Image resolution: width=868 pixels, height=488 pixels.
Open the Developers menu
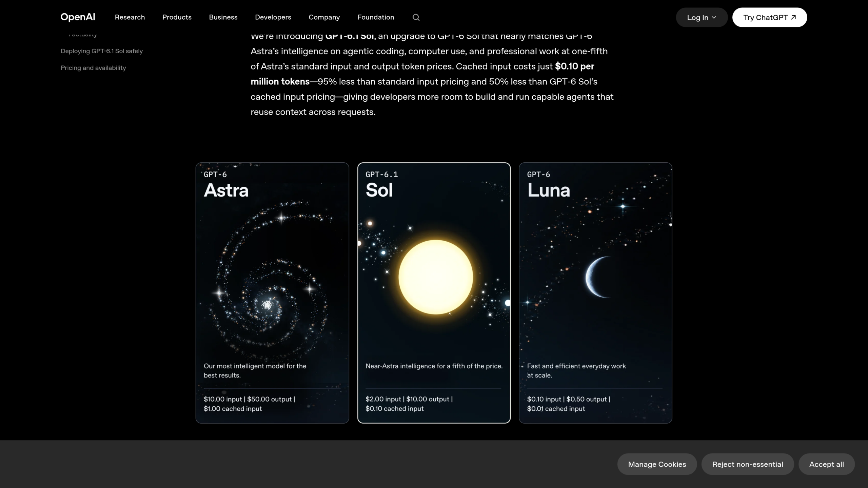tap(273, 17)
